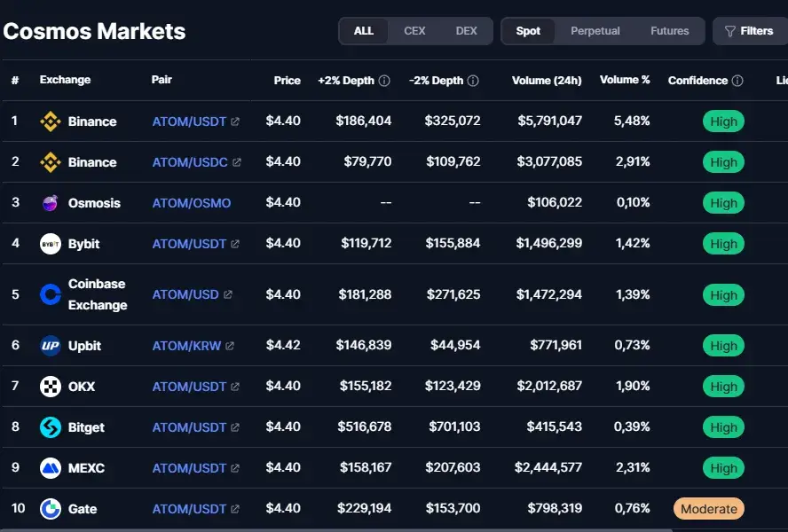Click the info icon next to -2% Depth
The image size is (788, 532).
coord(473,81)
